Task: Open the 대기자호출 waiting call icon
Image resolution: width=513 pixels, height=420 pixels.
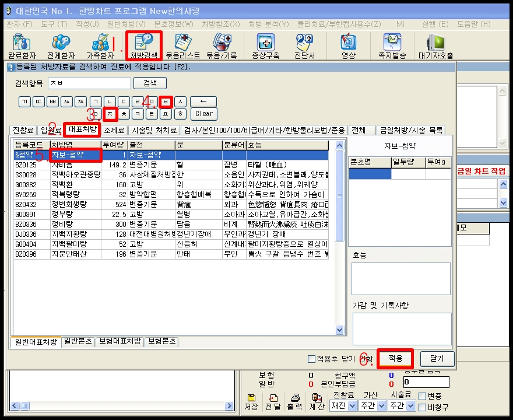Action: (436, 45)
